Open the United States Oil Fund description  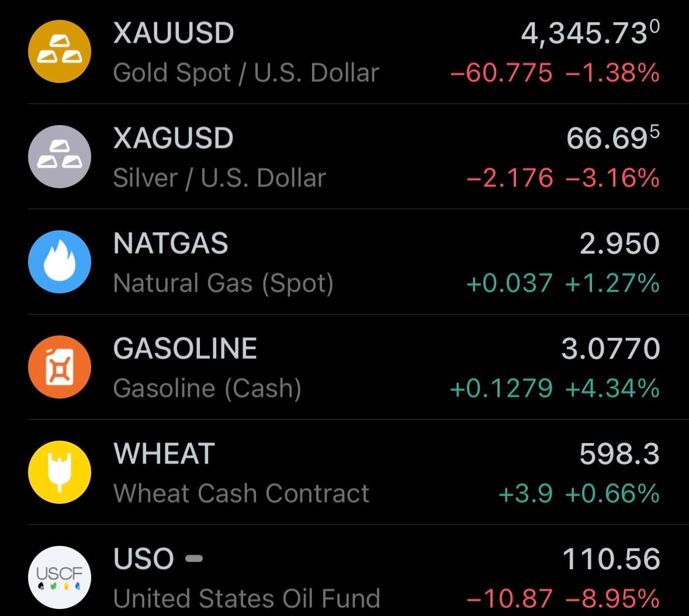tap(247, 598)
